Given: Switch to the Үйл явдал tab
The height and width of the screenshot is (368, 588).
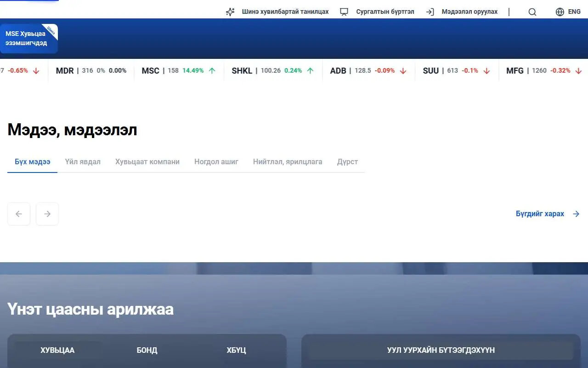Looking at the screenshot, I should coord(83,162).
